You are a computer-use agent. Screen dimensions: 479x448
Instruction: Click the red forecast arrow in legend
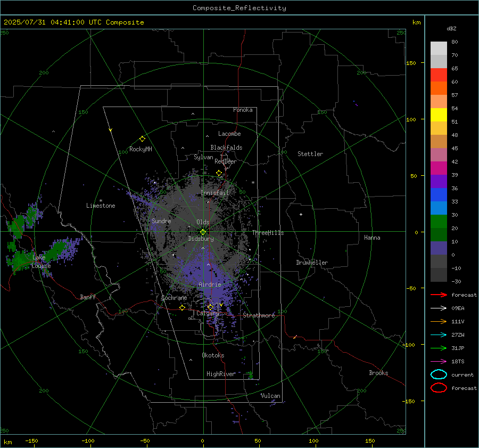[x=439, y=295]
